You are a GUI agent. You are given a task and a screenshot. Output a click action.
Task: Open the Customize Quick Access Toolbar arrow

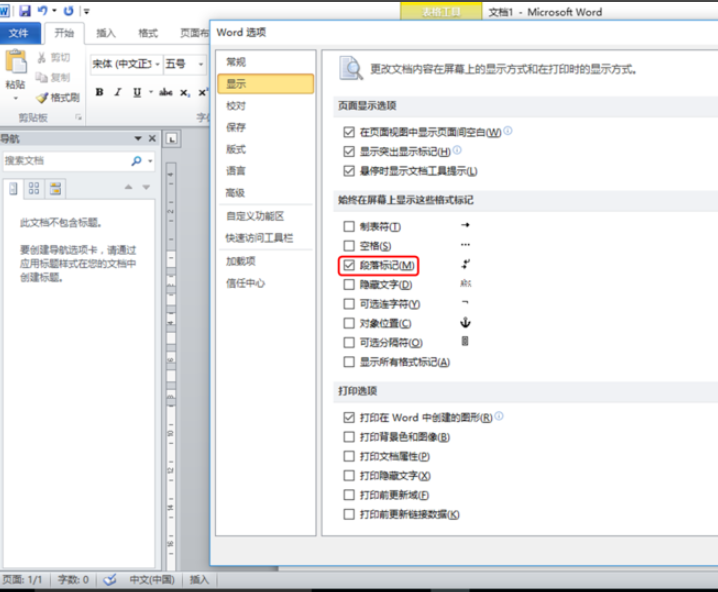tap(87, 11)
